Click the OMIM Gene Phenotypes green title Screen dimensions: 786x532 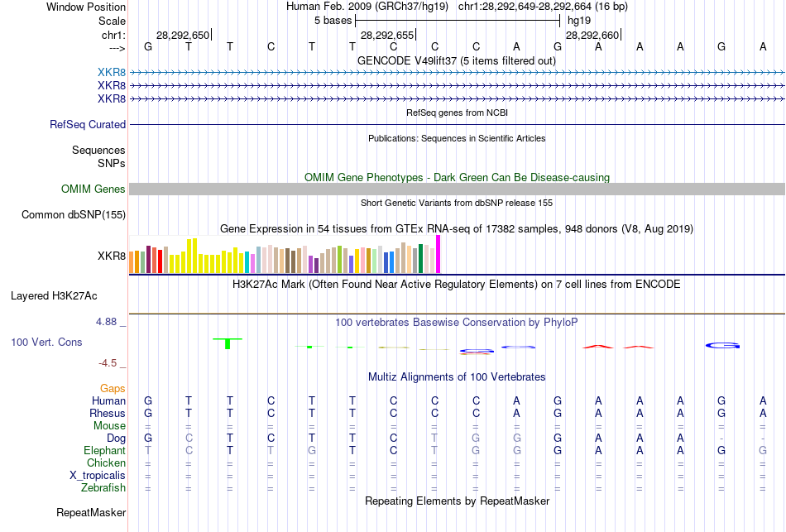point(457,178)
